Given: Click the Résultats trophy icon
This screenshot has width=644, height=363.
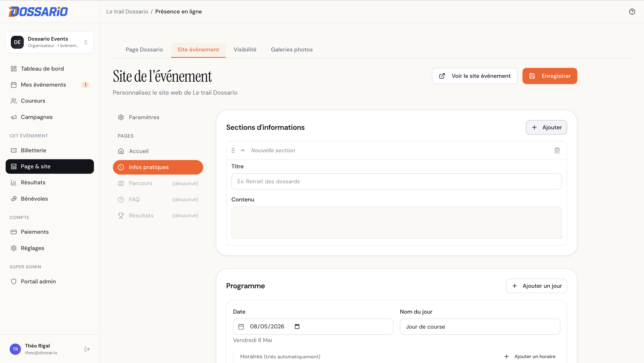Looking at the screenshot, I should (121, 216).
